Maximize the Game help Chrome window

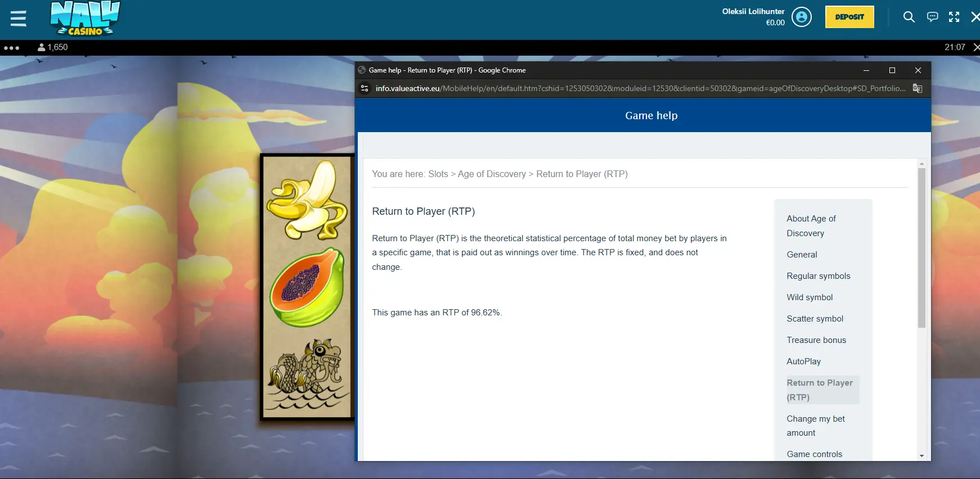pos(892,70)
